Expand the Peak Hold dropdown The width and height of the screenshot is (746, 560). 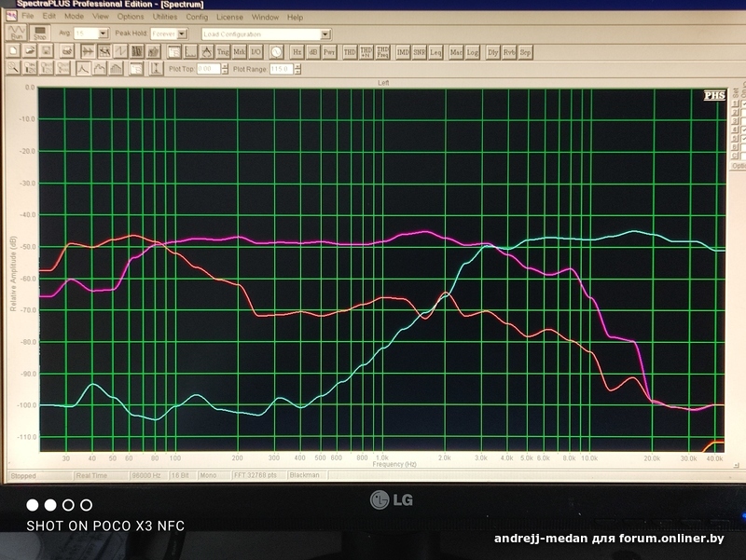[182, 34]
